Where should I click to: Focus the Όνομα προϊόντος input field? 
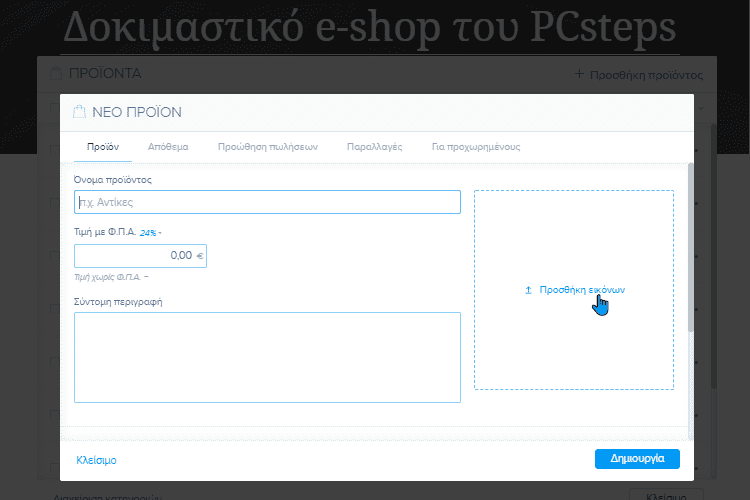coord(267,202)
